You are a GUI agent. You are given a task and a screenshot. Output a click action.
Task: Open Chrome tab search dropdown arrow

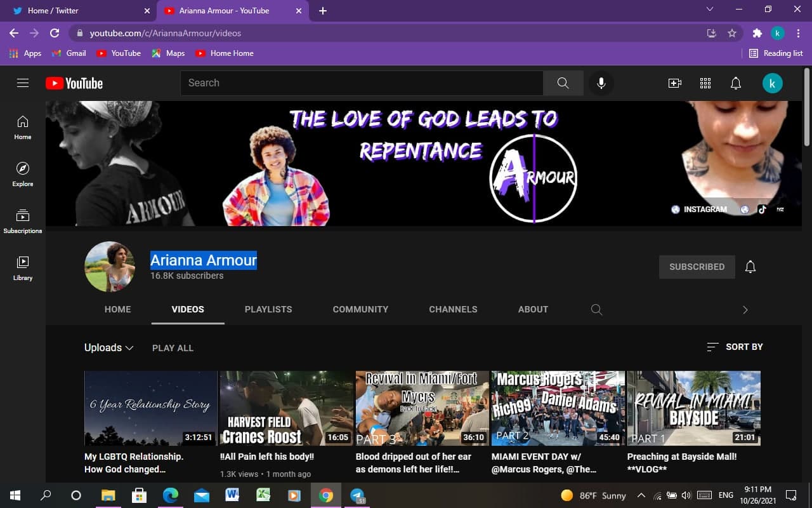(x=710, y=10)
